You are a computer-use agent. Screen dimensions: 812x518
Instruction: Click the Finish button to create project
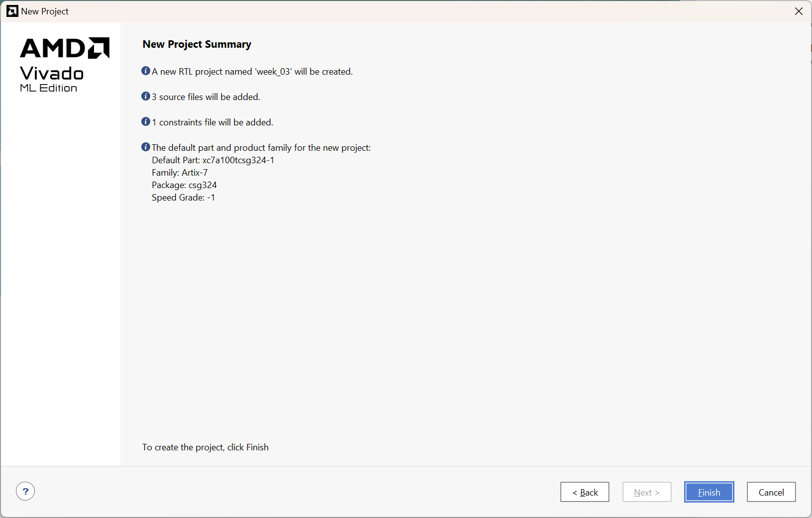[709, 492]
